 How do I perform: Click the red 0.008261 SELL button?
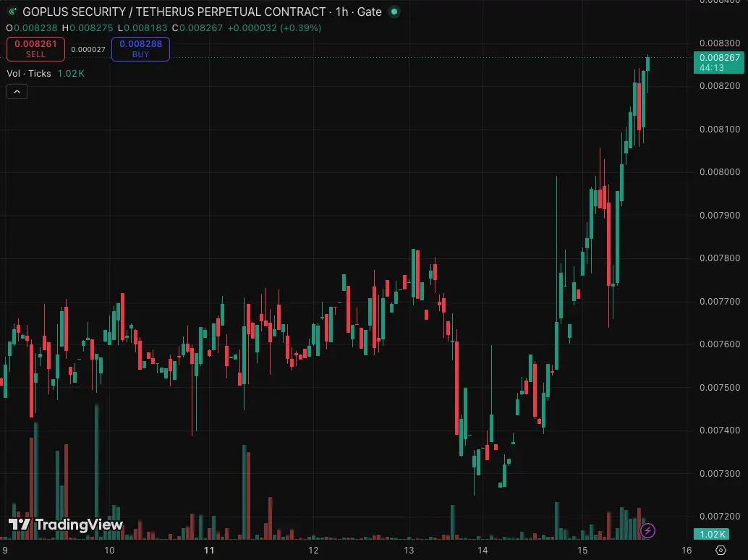[x=35, y=49]
